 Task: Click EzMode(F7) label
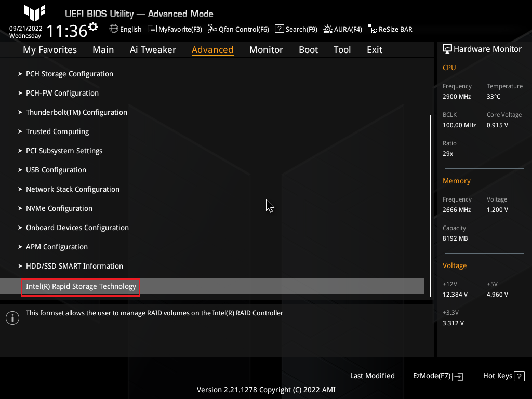click(x=432, y=376)
